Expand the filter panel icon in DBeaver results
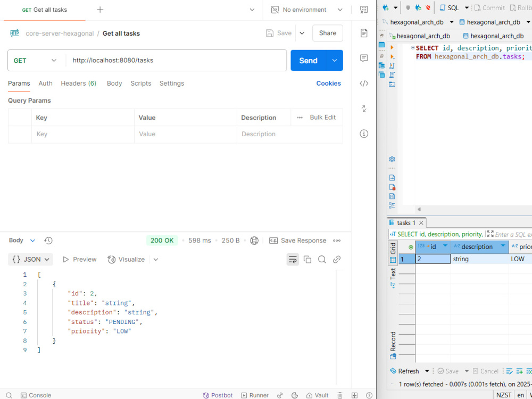The image size is (532, 399). pos(491,234)
